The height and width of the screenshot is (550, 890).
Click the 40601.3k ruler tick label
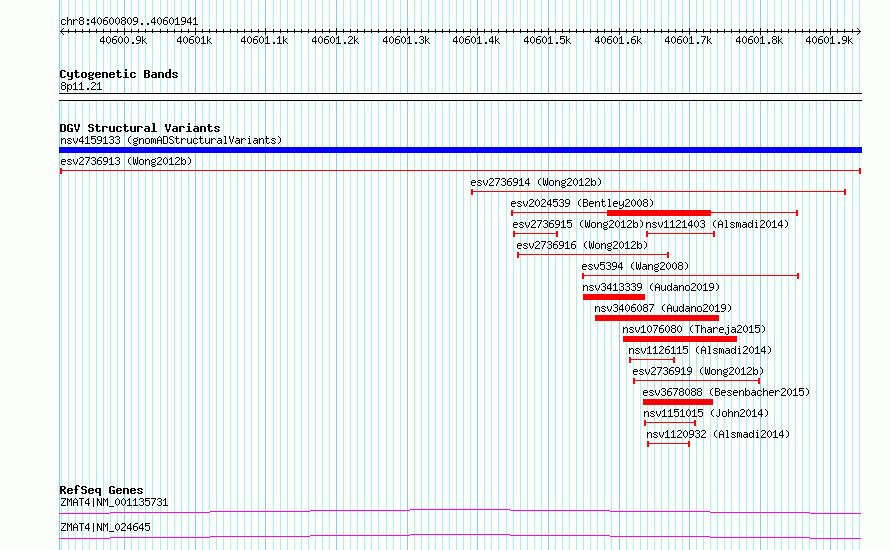[406, 40]
